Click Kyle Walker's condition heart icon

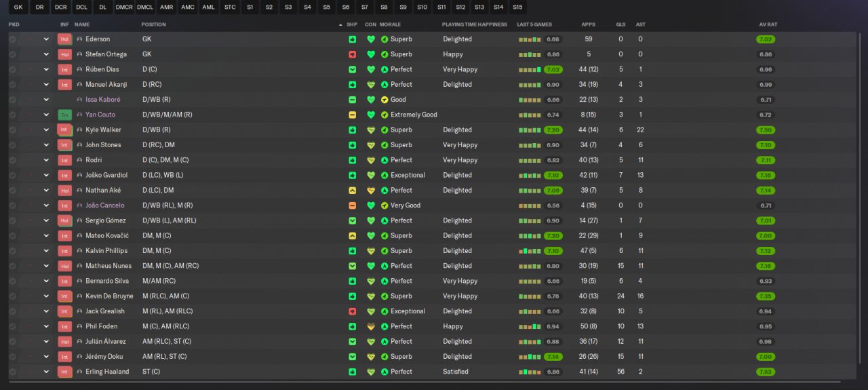[x=370, y=130]
